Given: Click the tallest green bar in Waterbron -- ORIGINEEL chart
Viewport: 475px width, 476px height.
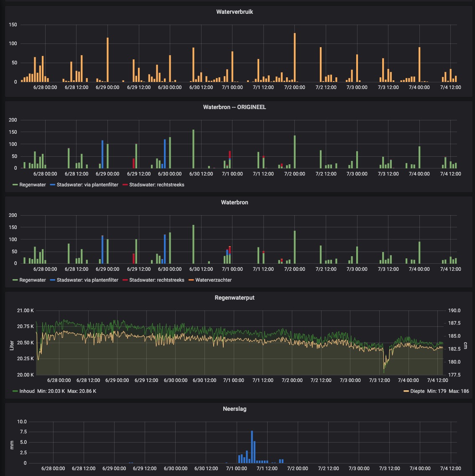Looking at the screenshot, I should click(193, 149).
